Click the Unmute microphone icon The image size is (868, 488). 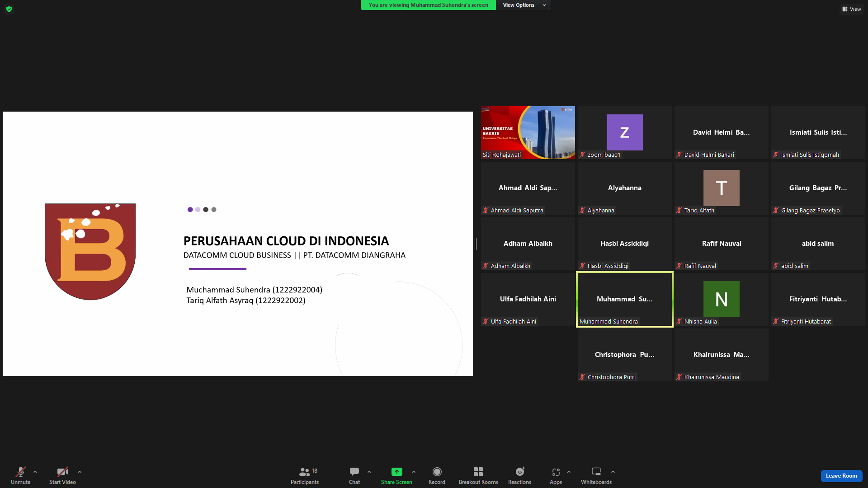tap(21, 472)
